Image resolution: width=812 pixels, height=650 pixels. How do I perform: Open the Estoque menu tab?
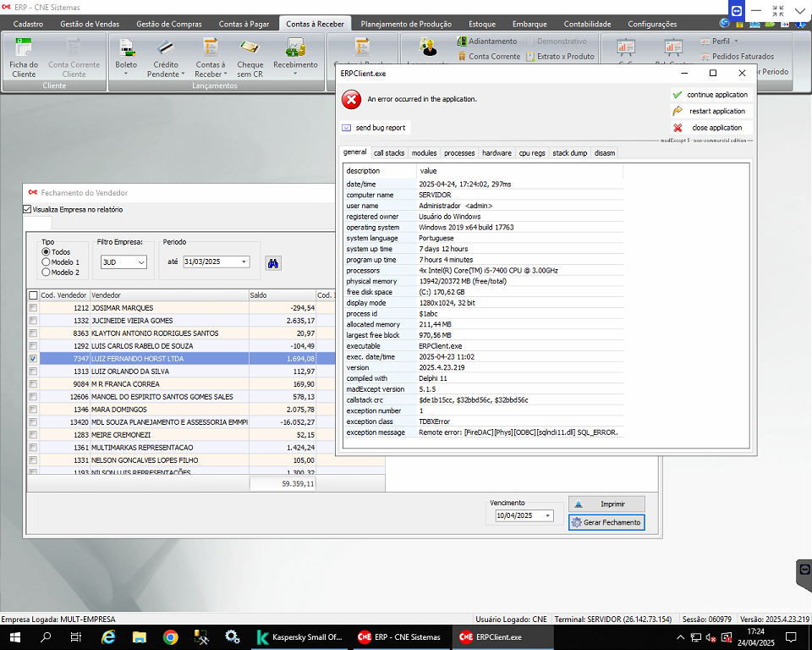point(482,24)
